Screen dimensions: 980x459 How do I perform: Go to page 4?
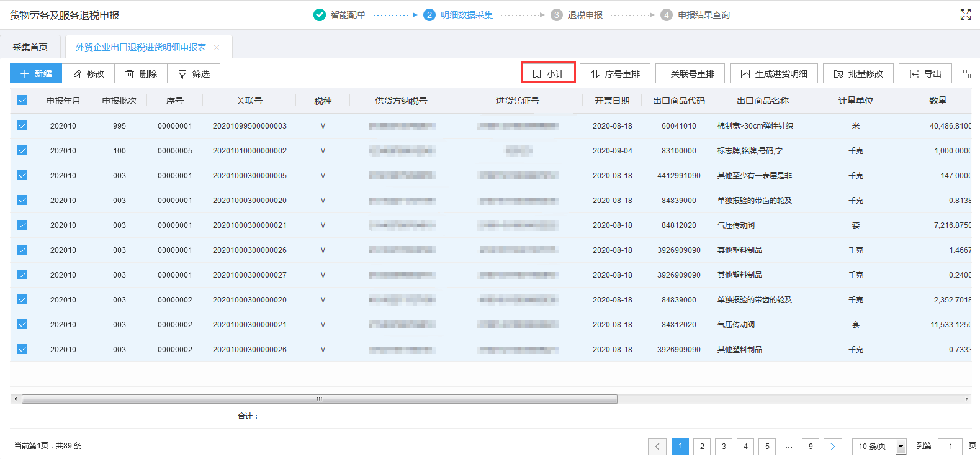745,446
